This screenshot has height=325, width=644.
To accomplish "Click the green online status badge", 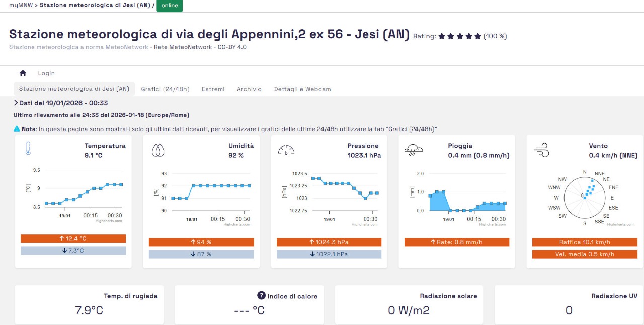I will tap(170, 6).
